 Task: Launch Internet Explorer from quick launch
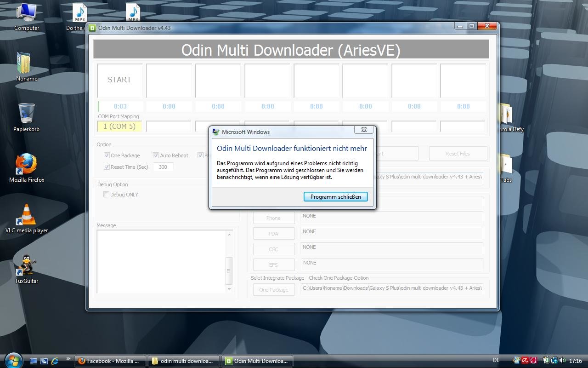(x=55, y=361)
